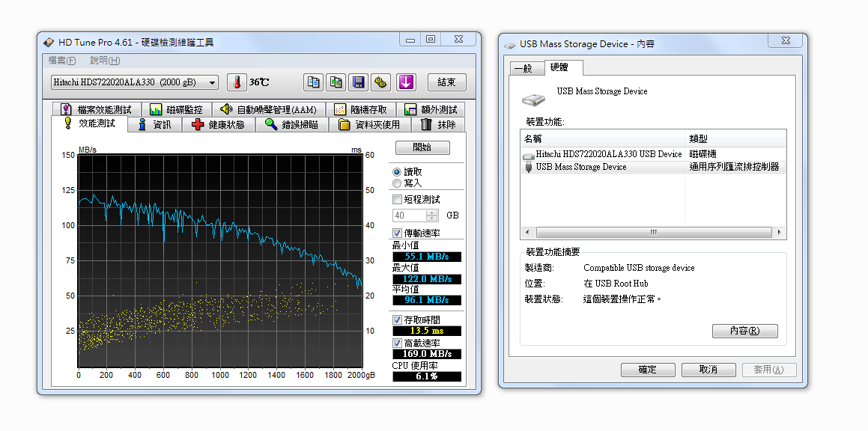Click the 122.0 MB/s maximum value
This screenshot has height=431, width=868.
[x=427, y=279]
